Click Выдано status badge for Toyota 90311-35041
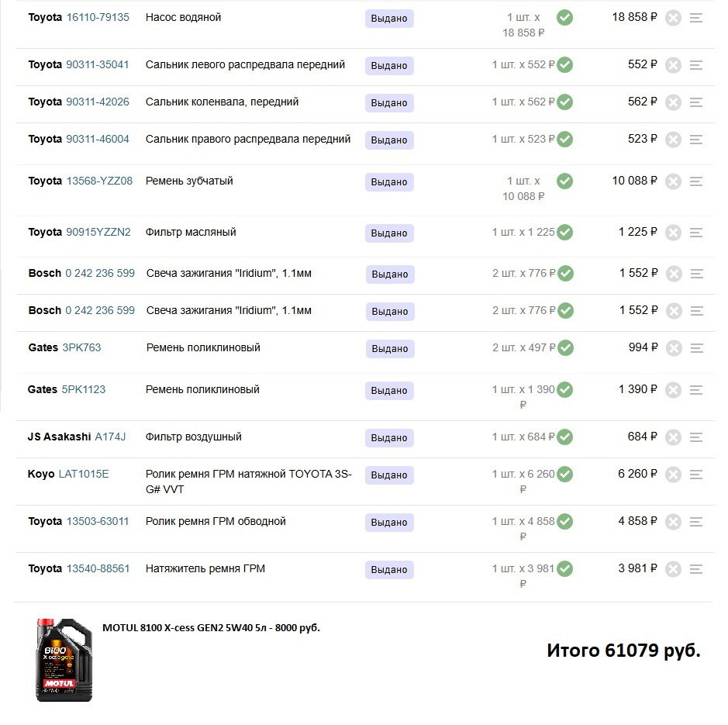The width and height of the screenshot is (728, 725). pos(389,66)
